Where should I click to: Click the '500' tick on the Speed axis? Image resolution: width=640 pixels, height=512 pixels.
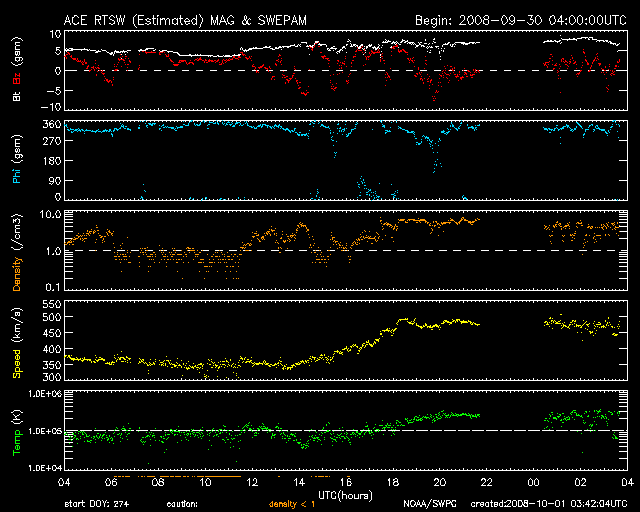pos(52,317)
